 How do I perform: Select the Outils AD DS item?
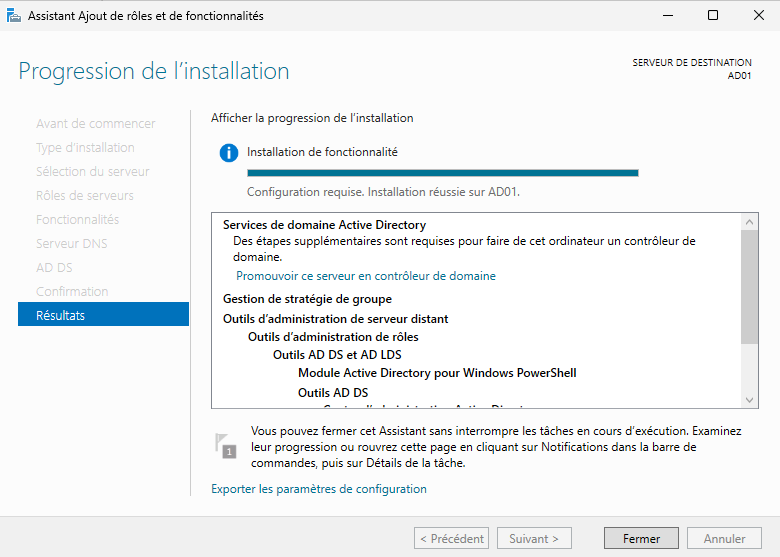click(x=333, y=393)
